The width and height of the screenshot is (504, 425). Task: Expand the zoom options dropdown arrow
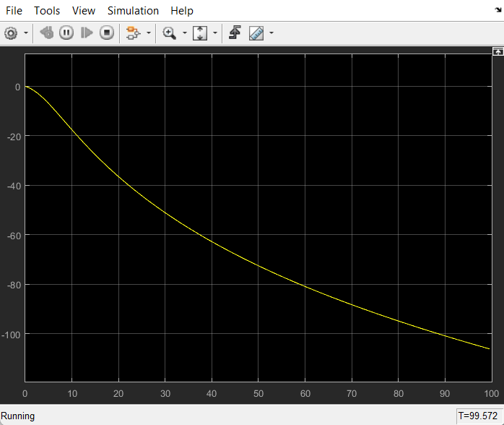[185, 33]
